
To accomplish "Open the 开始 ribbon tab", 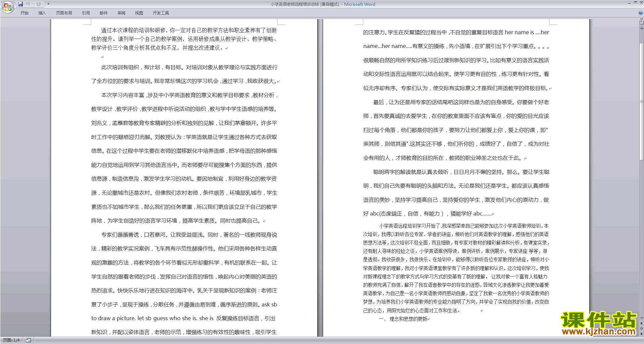I will [x=24, y=13].
